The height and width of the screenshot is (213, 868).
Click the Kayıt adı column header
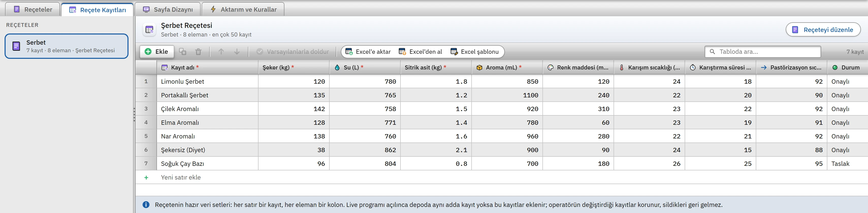(207, 67)
